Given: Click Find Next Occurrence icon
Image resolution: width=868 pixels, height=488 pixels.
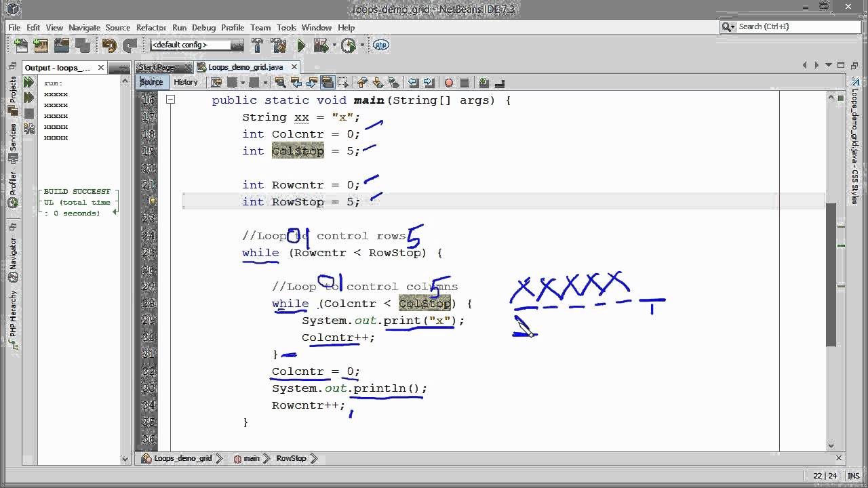Looking at the screenshot, I should point(311,83).
